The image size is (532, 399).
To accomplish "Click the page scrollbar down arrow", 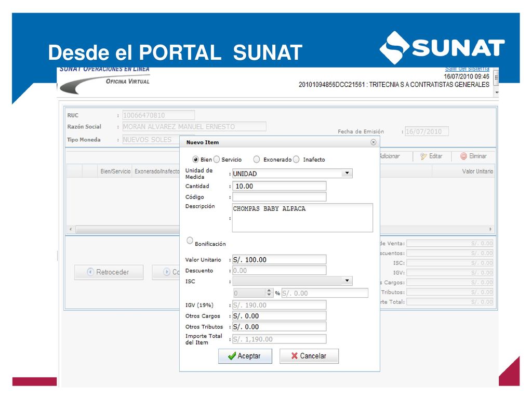I will coord(496,92).
